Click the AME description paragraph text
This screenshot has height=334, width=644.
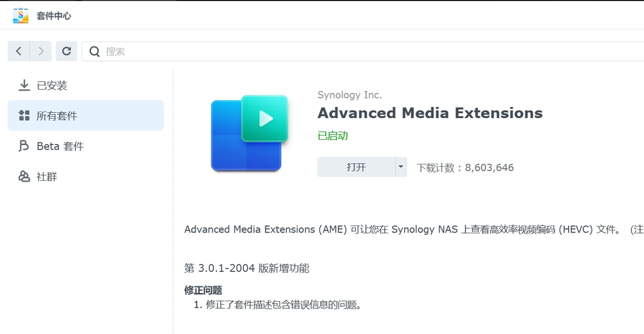coord(414,229)
